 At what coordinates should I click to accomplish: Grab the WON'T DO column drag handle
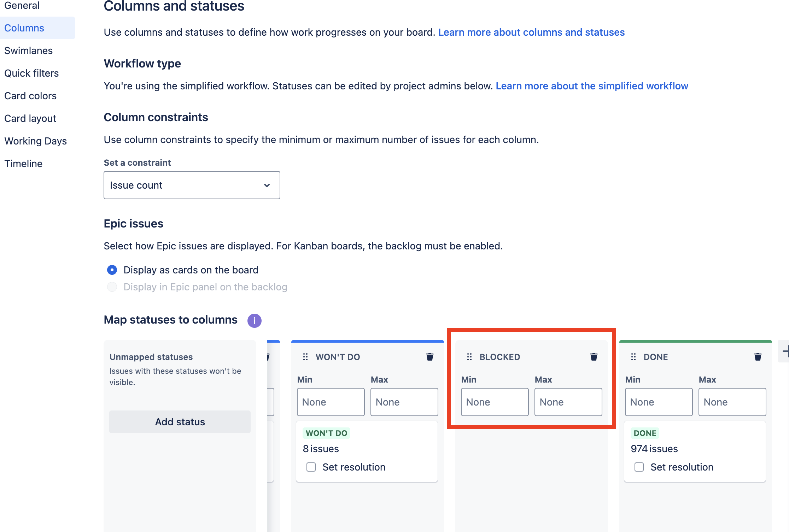pyautogui.click(x=305, y=357)
